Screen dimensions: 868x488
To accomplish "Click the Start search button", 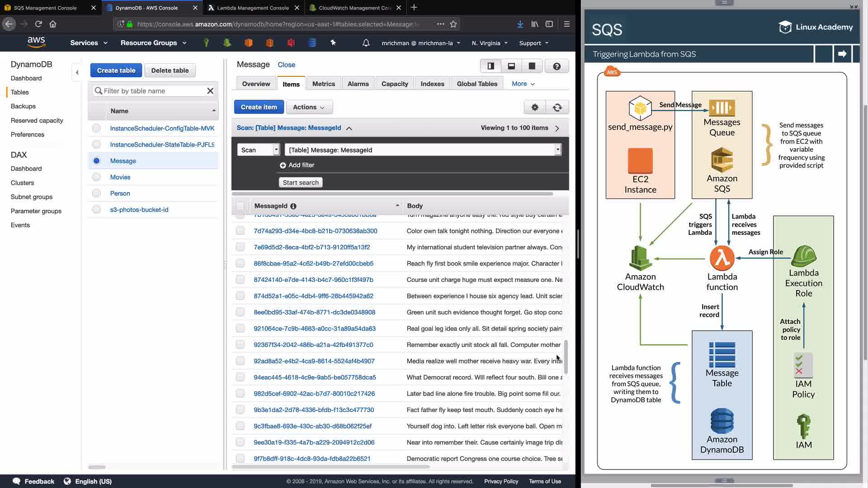I will click(301, 183).
